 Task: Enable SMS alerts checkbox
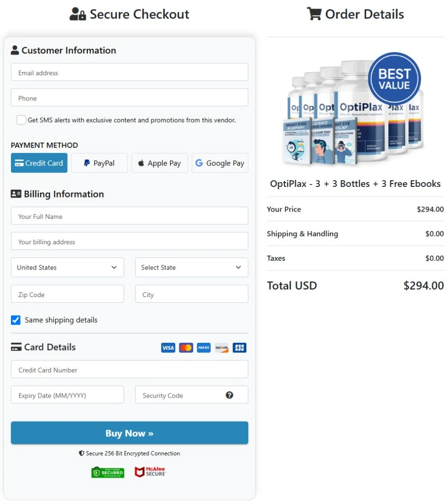tap(21, 120)
